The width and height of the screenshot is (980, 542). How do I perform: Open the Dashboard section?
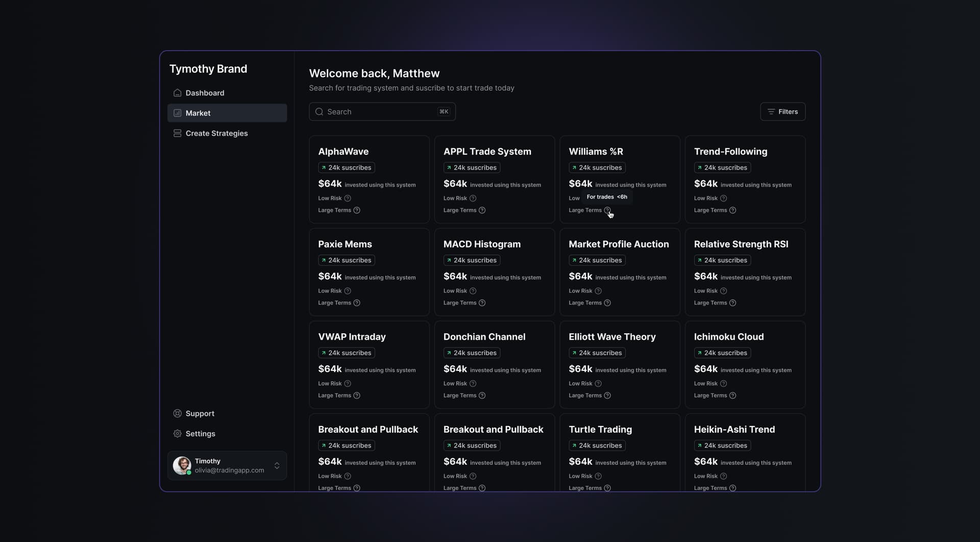click(205, 93)
